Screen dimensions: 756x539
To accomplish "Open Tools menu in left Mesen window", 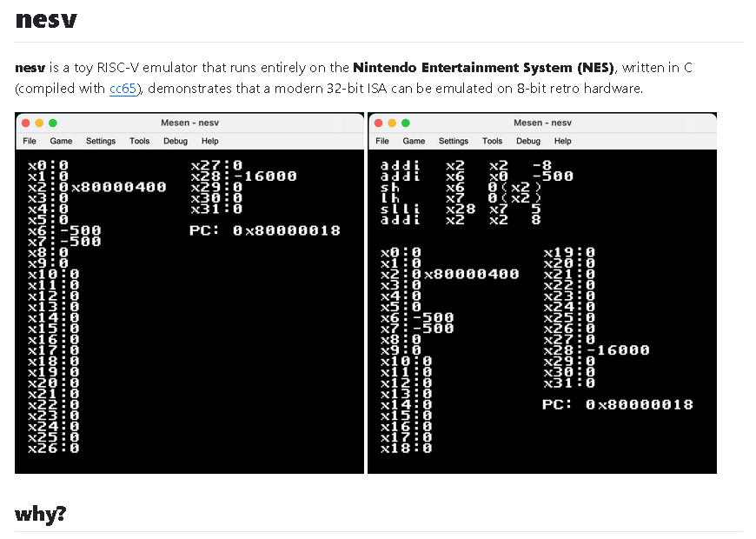I will [139, 141].
